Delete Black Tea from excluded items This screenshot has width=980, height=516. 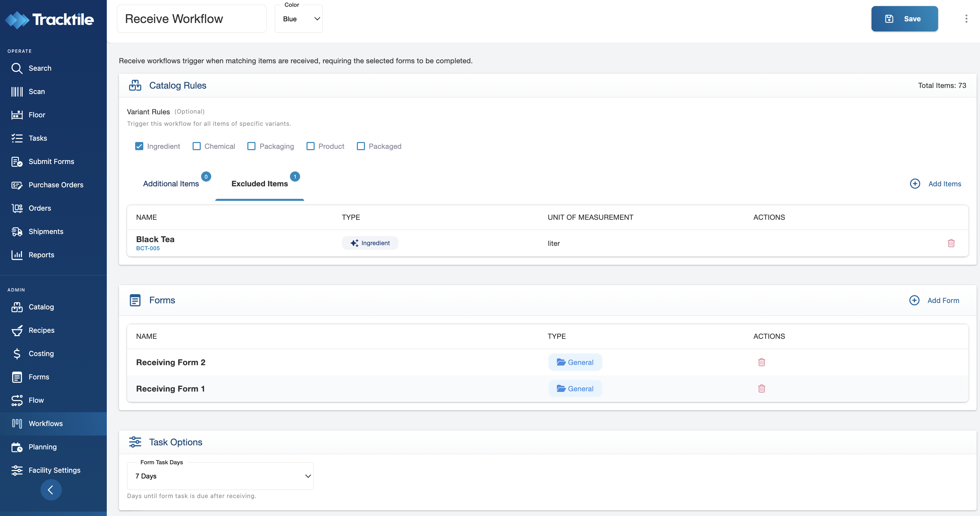click(x=951, y=243)
